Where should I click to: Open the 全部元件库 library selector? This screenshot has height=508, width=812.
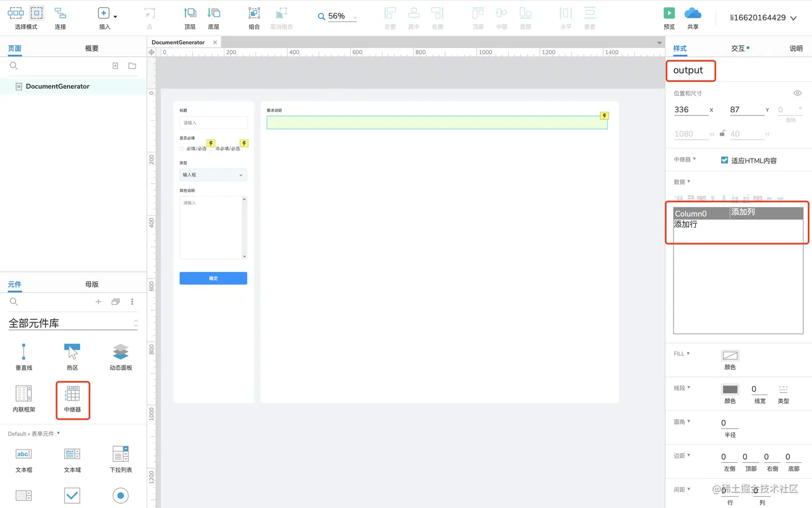[73, 323]
